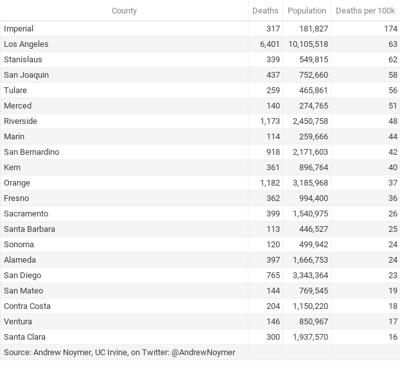Image resolution: width=400 pixels, height=368 pixels.
Task: Select the Stanislaus row
Action: (x=200, y=59)
